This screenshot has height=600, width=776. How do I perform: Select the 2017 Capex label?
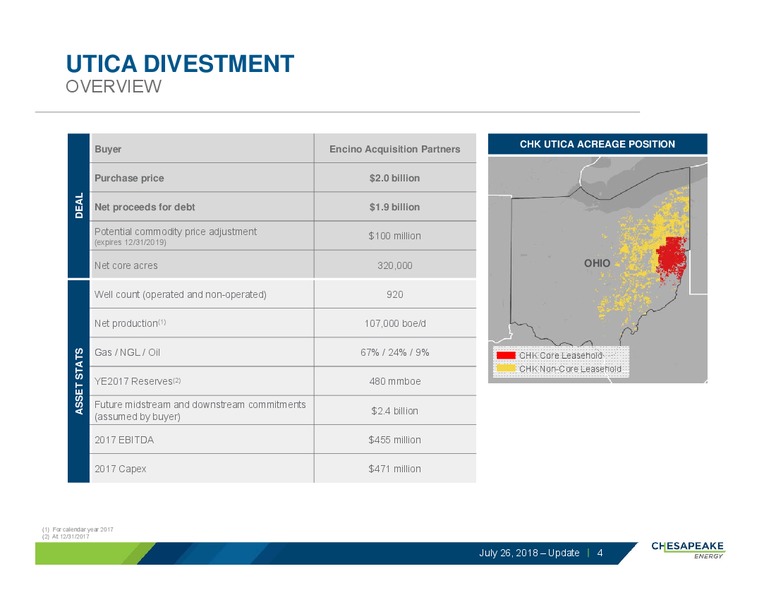point(120,469)
